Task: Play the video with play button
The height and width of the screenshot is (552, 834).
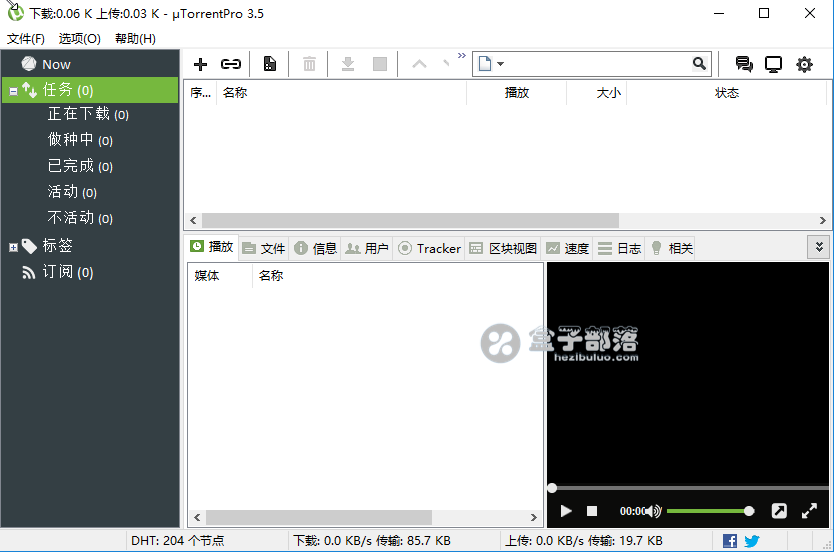Action: tap(566, 511)
